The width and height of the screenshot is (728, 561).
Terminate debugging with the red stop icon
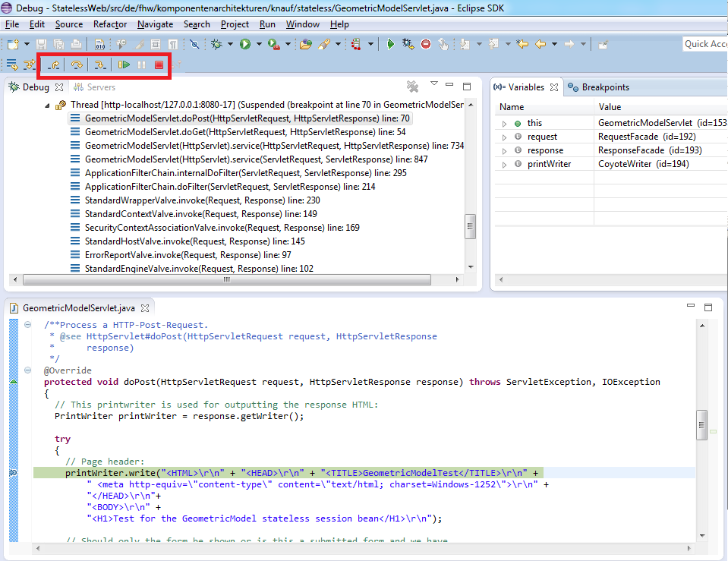coord(159,65)
